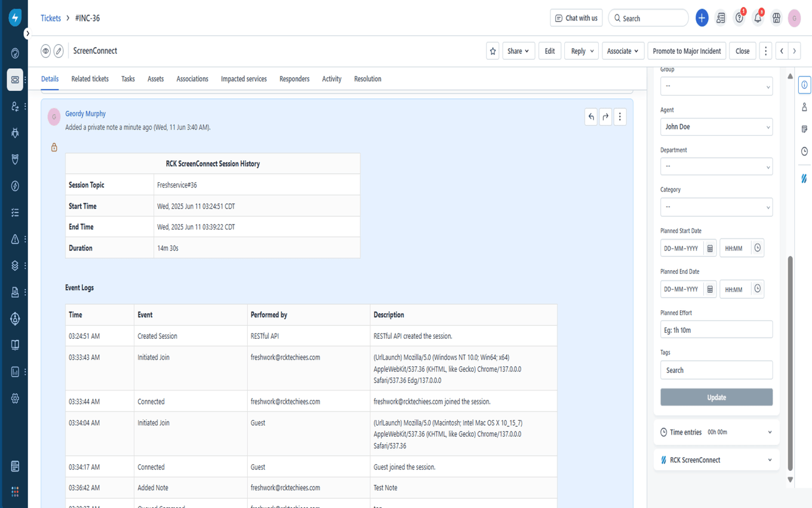Click the pencil icon beside ScreenConnect title
Image resolution: width=812 pixels, height=508 pixels.
(59, 51)
